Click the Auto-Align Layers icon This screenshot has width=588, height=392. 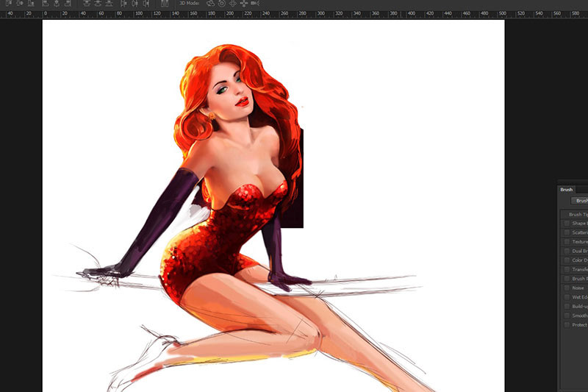pos(164,4)
